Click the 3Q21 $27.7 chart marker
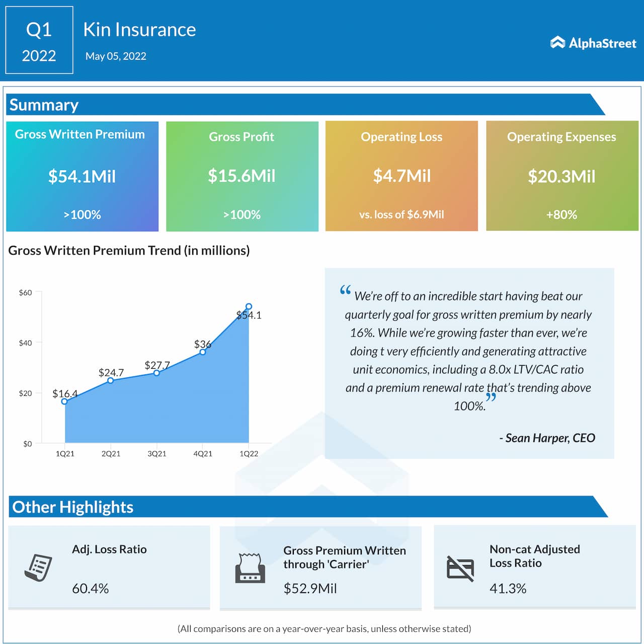 click(x=156, y=373)
